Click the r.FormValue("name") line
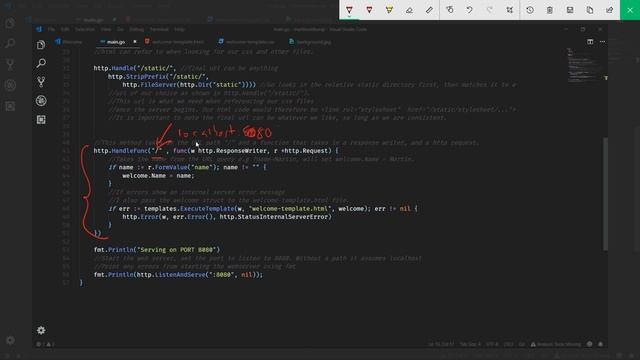640x360 pixels. click(187, 167)
